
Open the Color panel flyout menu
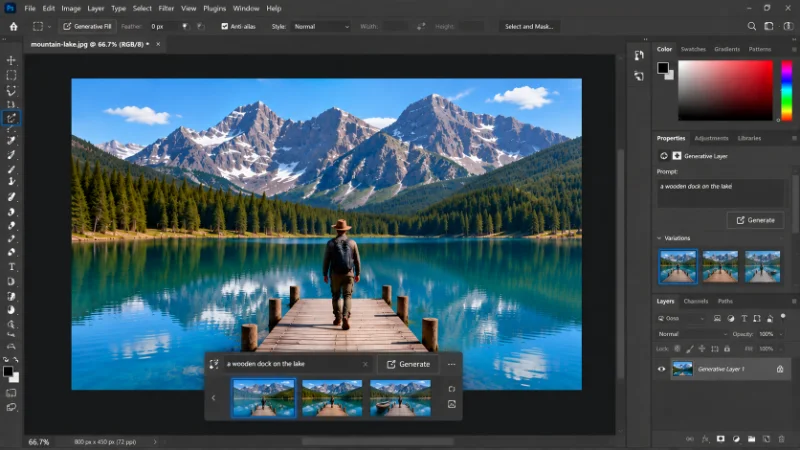794,49
